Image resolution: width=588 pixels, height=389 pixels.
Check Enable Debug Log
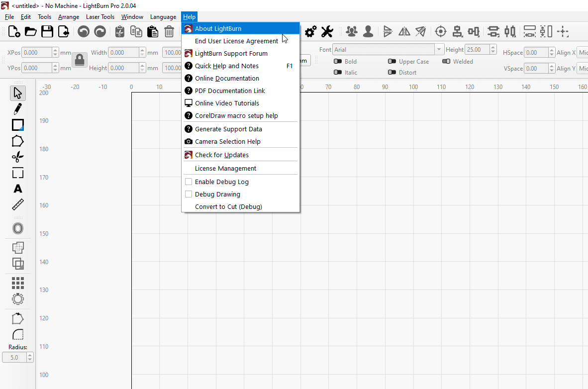[x=189, y=182]
